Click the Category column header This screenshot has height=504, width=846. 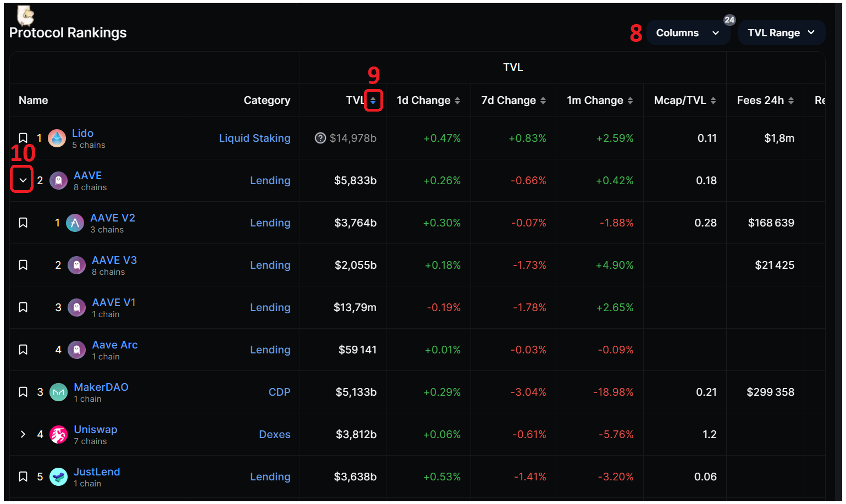(267, 100)
